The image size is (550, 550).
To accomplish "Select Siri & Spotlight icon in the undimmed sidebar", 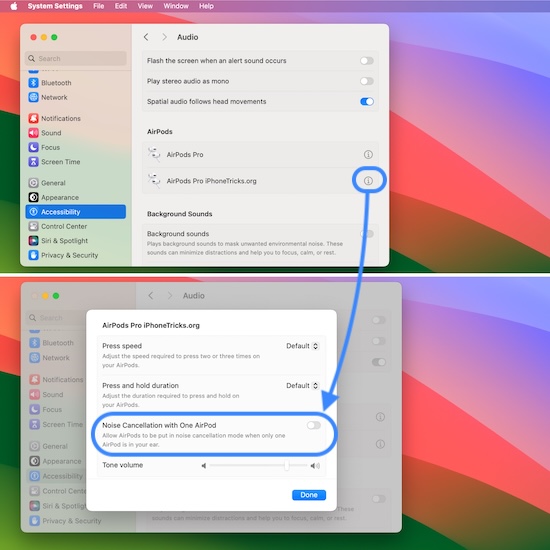I will (33, 241).
